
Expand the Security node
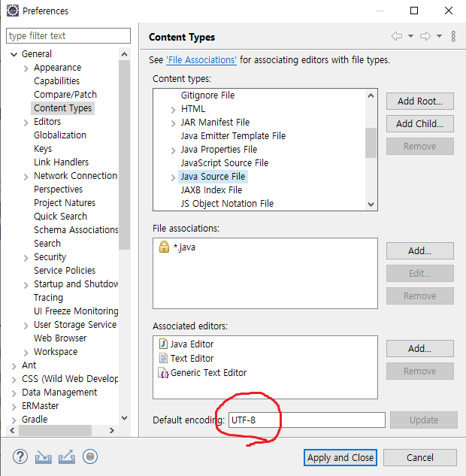pyautogui.click(x=26, y=258)
